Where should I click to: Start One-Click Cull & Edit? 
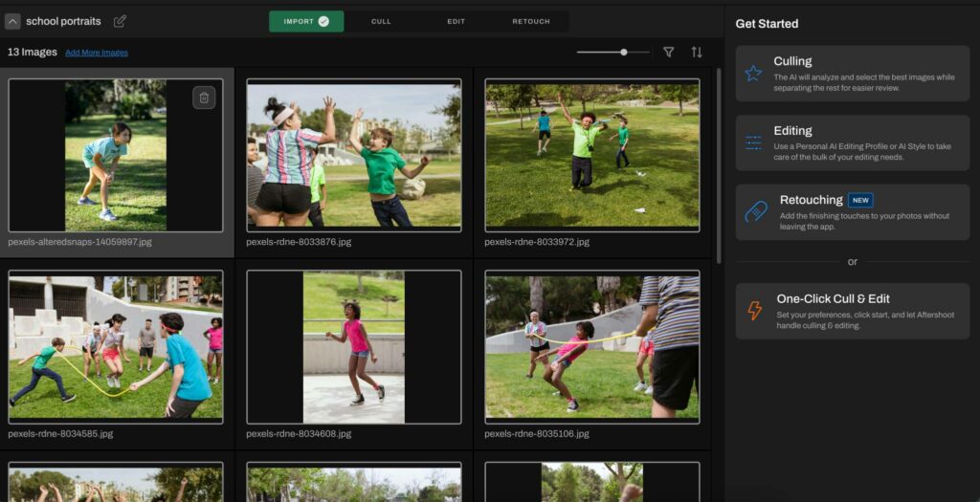(x=853, y=311)
